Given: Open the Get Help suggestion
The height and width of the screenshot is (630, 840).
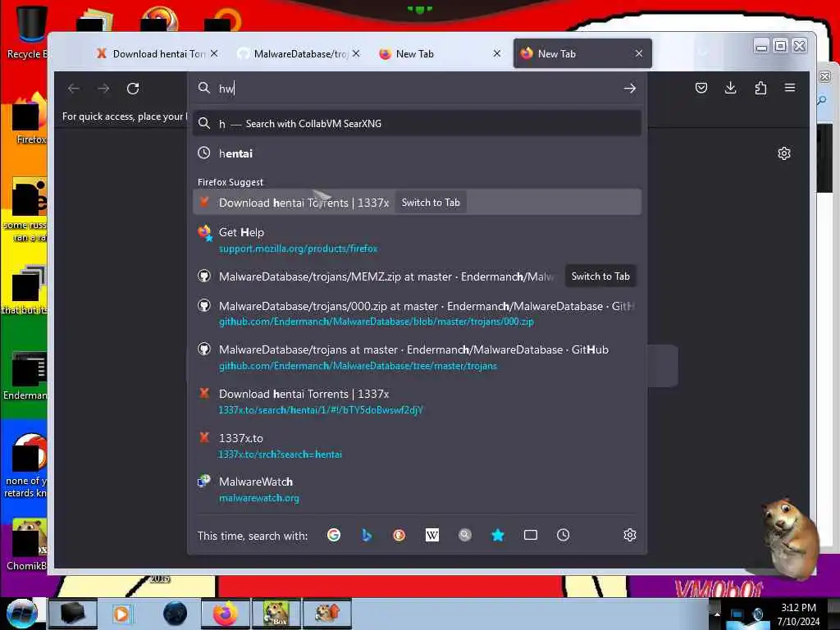Looking at the screenshot, I should [x=241, y=232].
